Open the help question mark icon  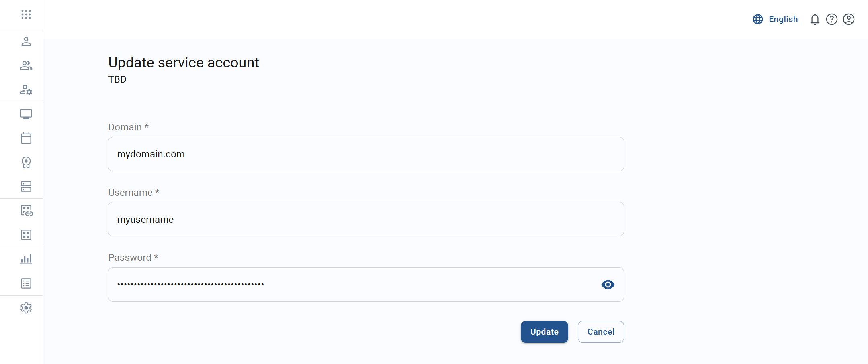(832, 19)
